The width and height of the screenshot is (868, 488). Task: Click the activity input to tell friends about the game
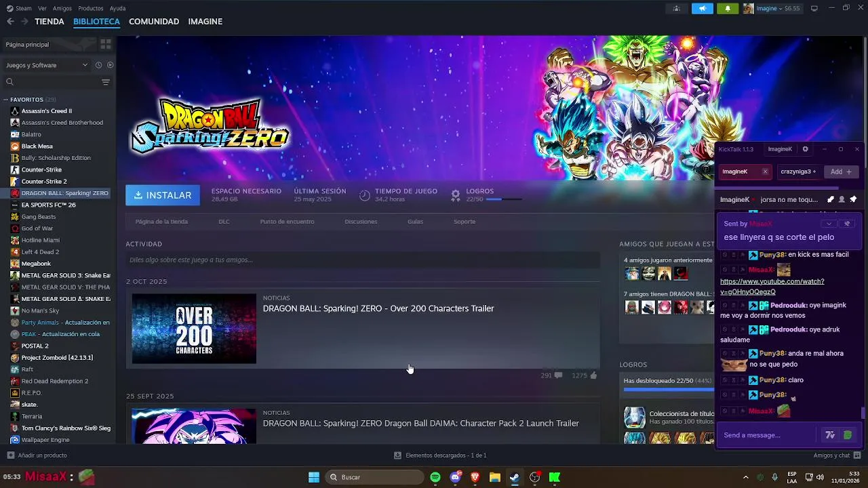coord(363,260)
